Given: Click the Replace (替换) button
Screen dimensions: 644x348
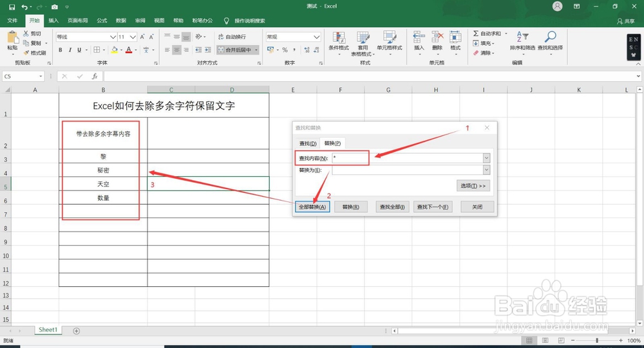Looking at the screenshot, I should [x=350, y=207].
